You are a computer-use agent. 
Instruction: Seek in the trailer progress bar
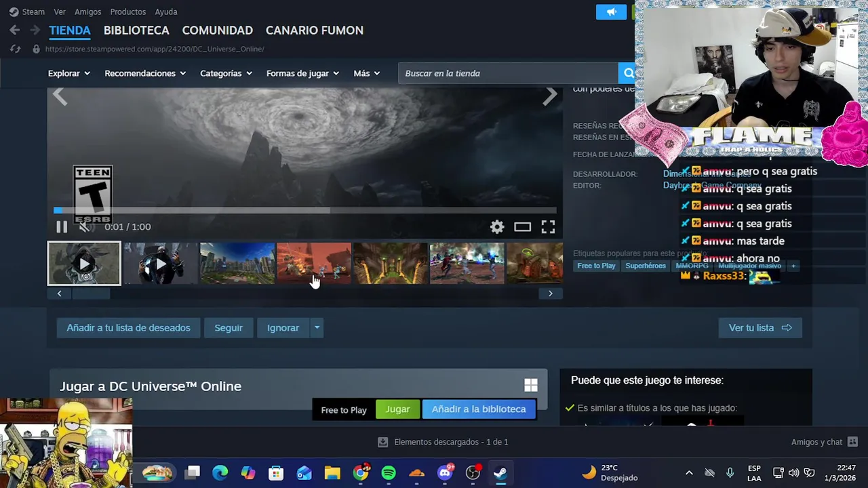click(305, 211)
